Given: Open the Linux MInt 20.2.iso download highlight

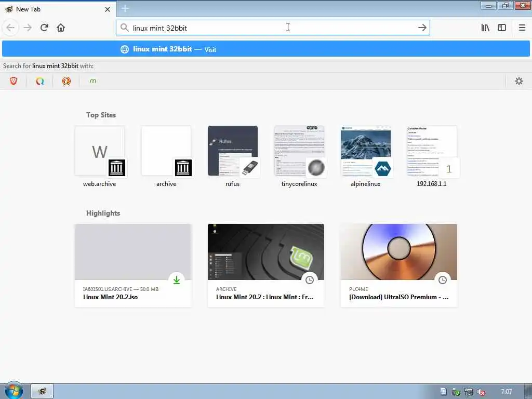Looking at the screenshot, I should (x=133, y=265).
